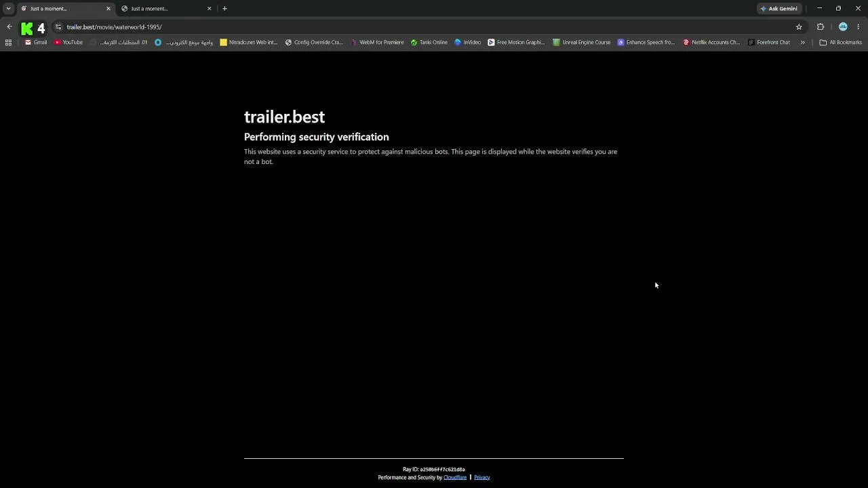Open the Nitrado.net Web int... bookmark
868x488 pixels.
coord(249,42)
